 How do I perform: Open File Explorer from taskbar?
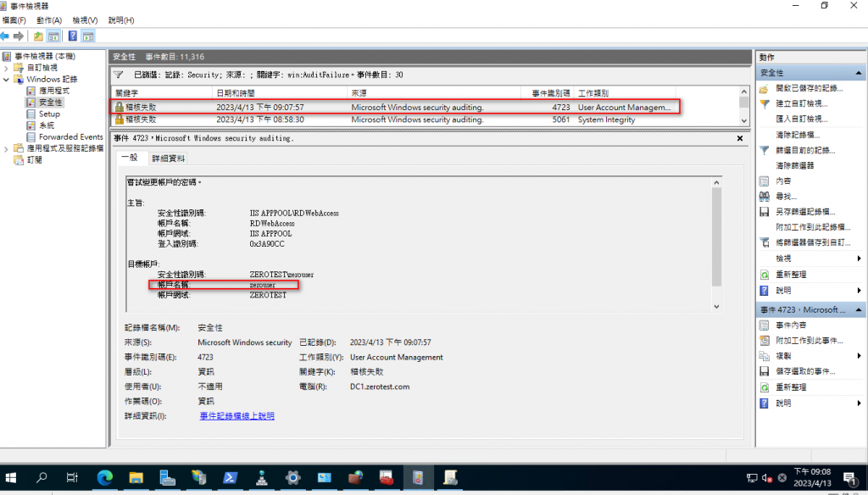pyautogui.click(x=136, y=477)
